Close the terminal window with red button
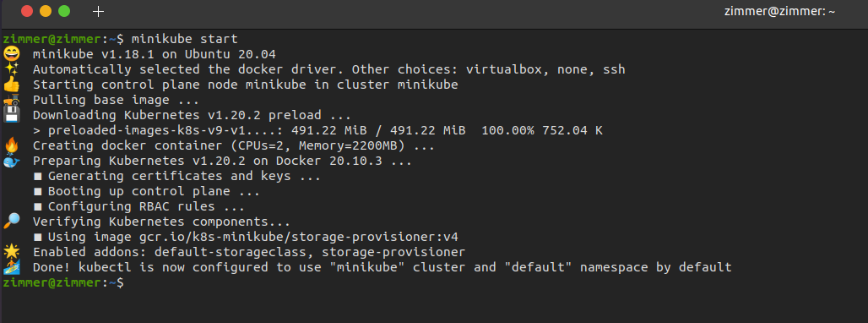 (x=26, y=11)
